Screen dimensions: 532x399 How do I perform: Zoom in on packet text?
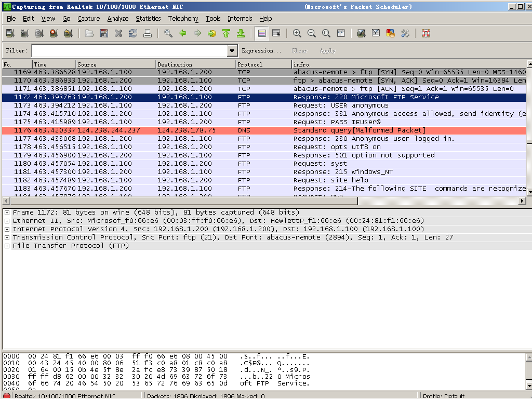tap(297, 33)
